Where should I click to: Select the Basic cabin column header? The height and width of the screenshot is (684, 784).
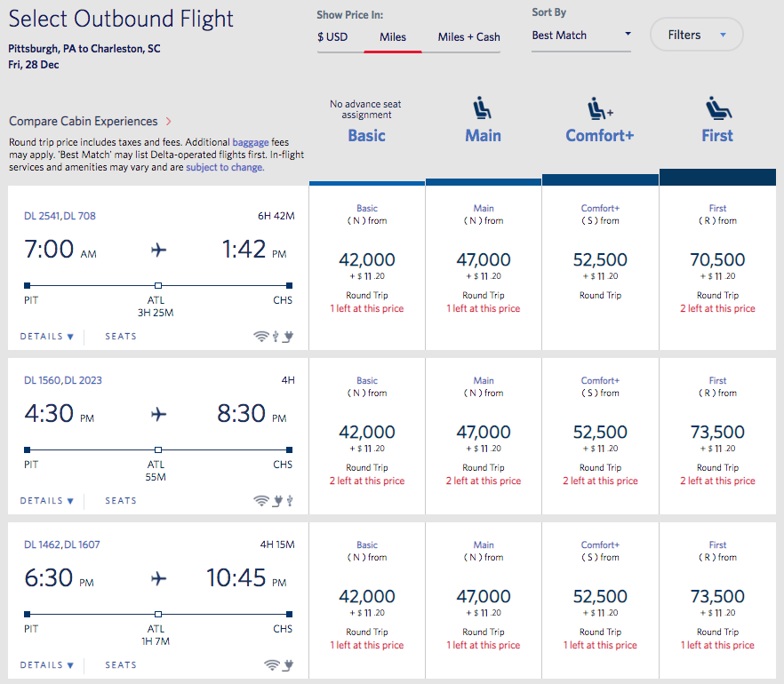click(x=366, y=135)
